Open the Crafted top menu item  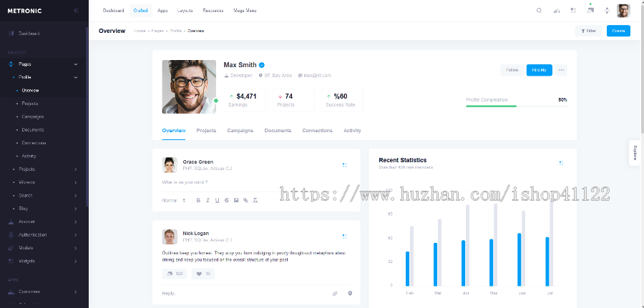(x=140, y=11)
